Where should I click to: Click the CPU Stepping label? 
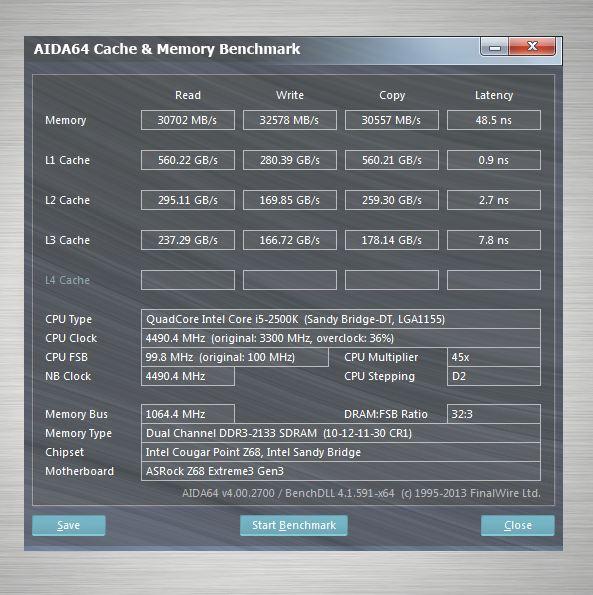coord(379,376)
